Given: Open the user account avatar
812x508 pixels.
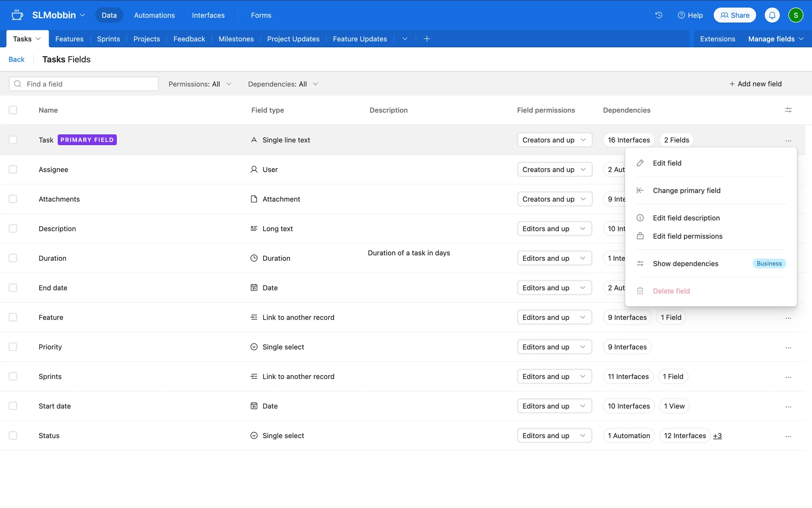Looking at the screenshot, I should click(x=796, y=15).
